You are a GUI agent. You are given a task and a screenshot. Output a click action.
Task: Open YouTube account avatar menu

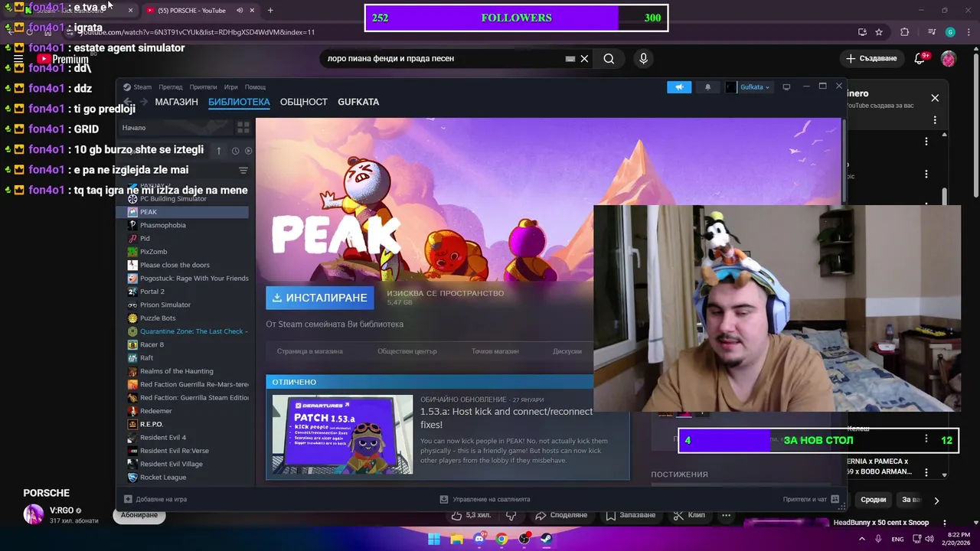point(949,59)
